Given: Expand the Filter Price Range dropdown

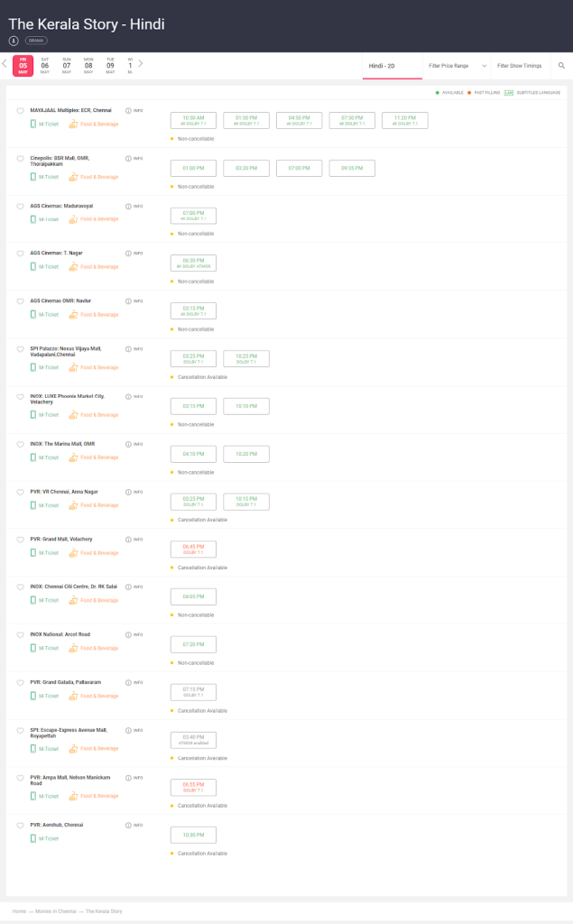Looking at the screenshot, I should point(457,66).
